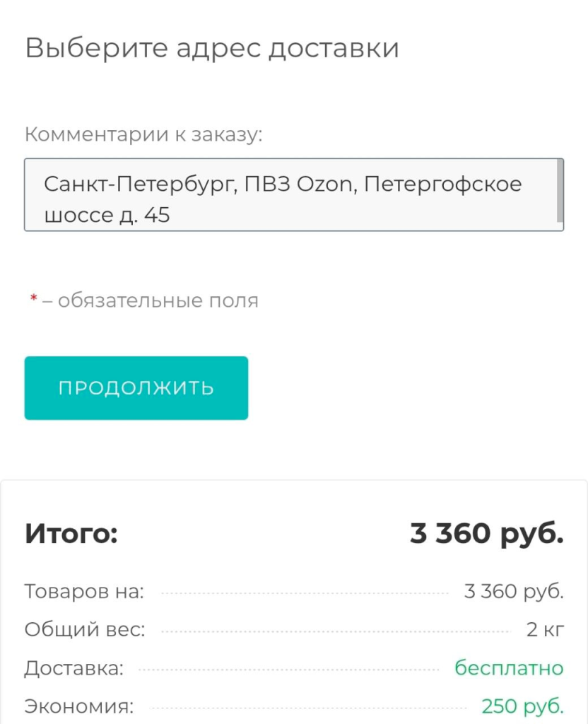Click the green 250 руб. savings value

click(522, 706)
